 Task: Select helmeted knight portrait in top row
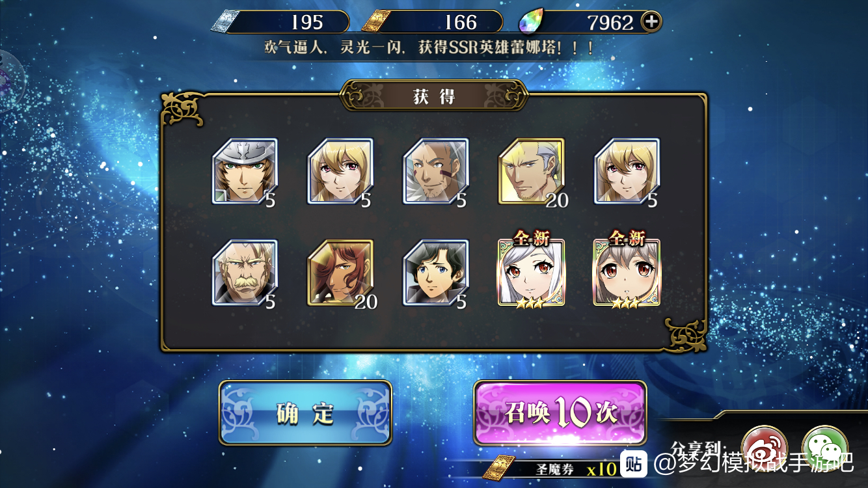pos(245,171)
